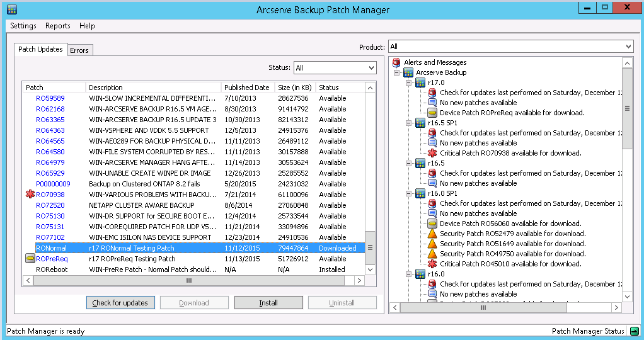Viewport: 644px width, 340px height.
Task: Click message icon under r16.5 SP1 no new patches
Action: [x=432, y=143]
